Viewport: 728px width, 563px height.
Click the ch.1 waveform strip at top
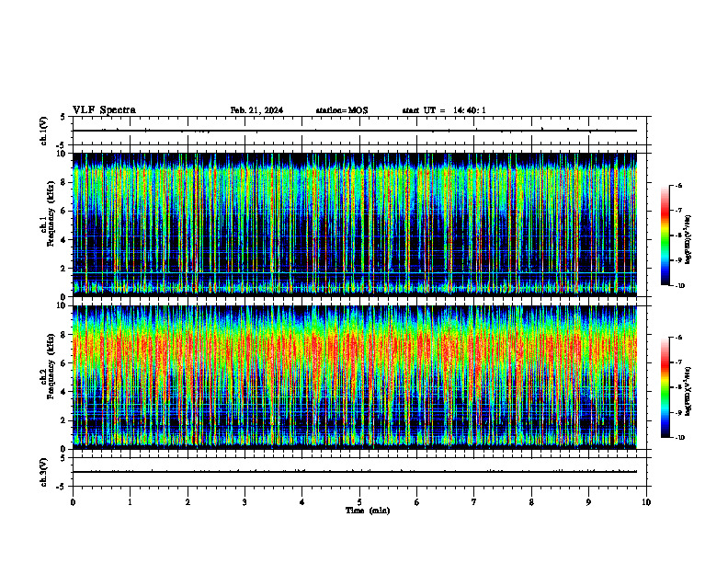click(359, 131)
